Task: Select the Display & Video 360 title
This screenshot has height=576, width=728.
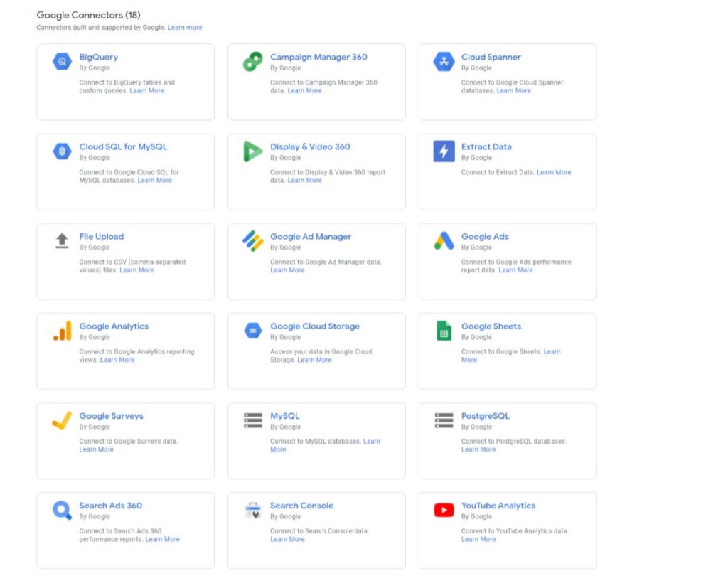Action: (x=310, y=146)
